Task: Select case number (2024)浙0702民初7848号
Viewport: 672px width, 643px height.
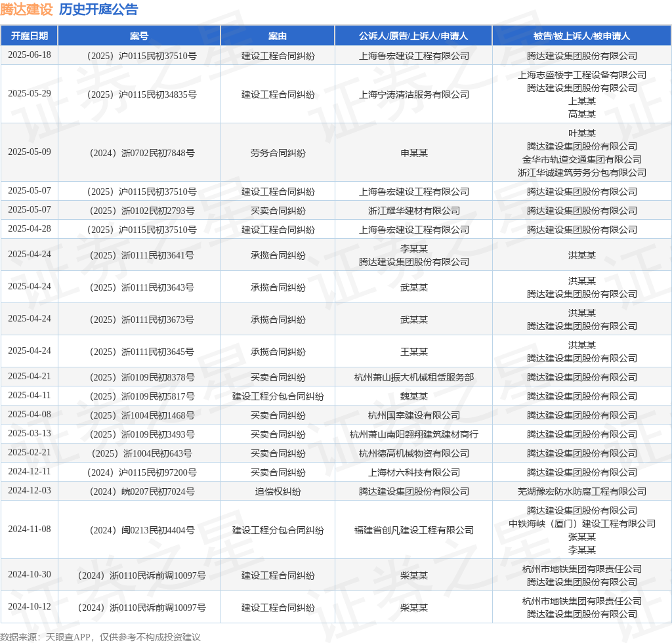Action: pyautogui.click(x=142, y=153)
